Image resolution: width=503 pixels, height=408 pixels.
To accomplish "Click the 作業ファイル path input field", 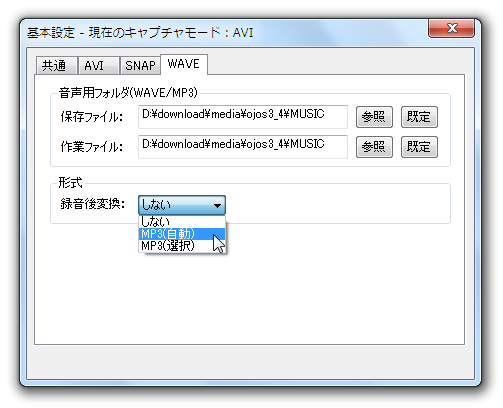I will pyautogui.click(x=243, y=147).
